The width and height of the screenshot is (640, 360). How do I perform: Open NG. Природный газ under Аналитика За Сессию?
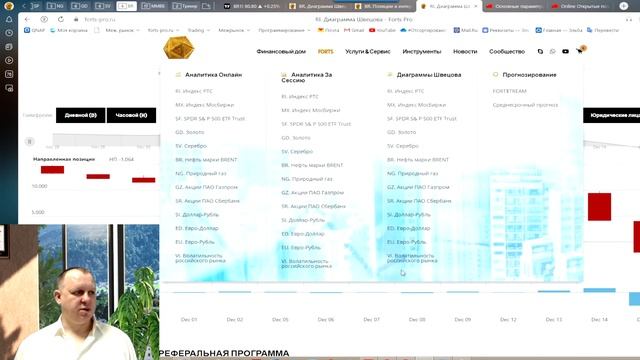click(x=307, y=179)
